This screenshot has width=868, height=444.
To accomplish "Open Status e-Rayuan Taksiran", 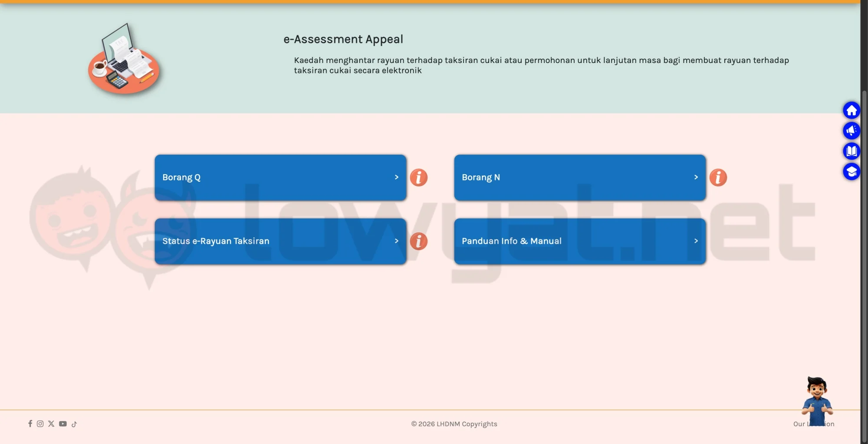I will coord(280,241).
